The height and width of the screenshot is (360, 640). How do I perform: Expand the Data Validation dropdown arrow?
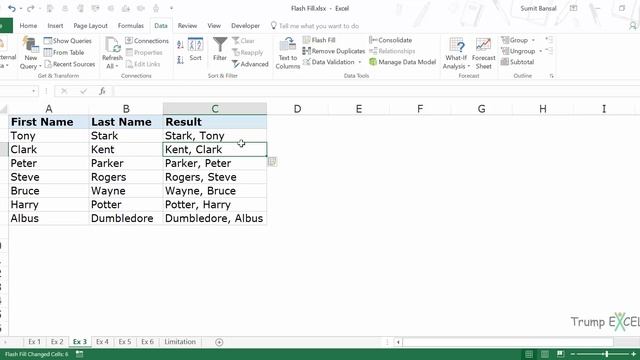pyautogui.click(x=360, y=62)
